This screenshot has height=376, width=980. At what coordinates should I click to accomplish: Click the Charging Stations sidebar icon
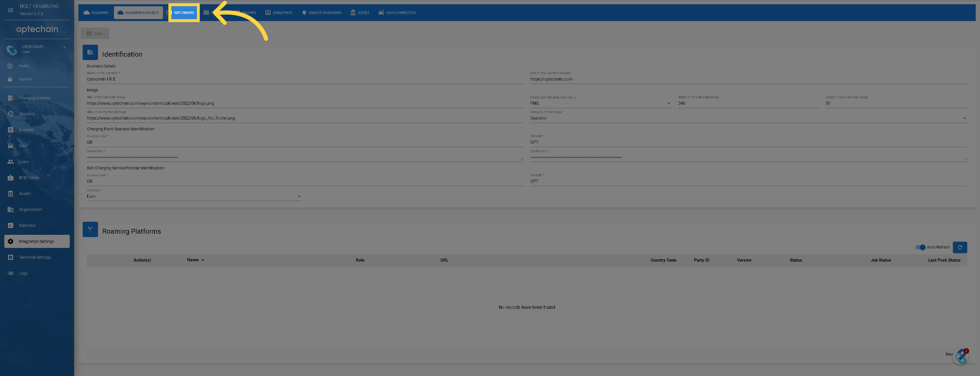point(10,98)
